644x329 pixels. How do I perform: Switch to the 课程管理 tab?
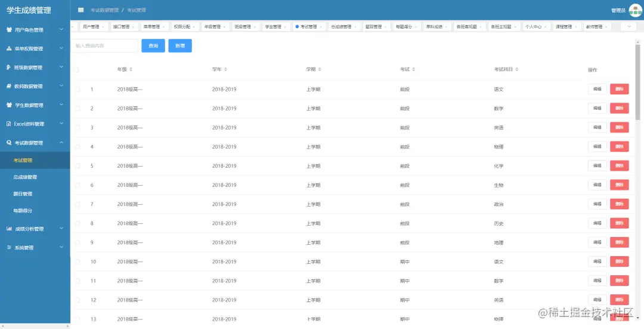pyautogui.click(x=566, y=27)
